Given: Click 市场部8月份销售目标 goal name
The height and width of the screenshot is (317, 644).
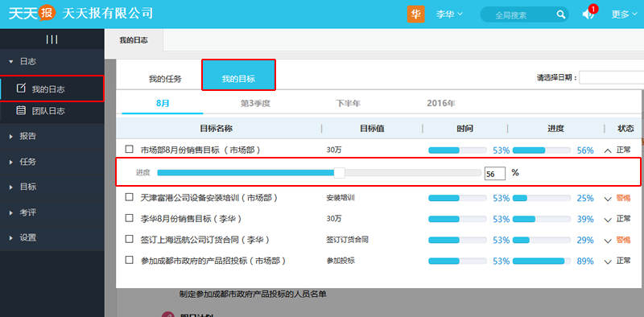Looking at the screenshot, I should pos(200,150).
